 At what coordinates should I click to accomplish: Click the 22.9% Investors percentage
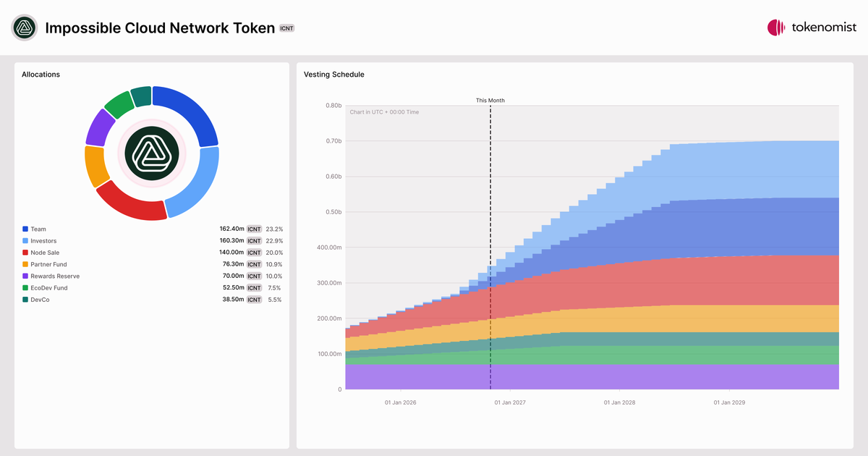click(274, 241)
